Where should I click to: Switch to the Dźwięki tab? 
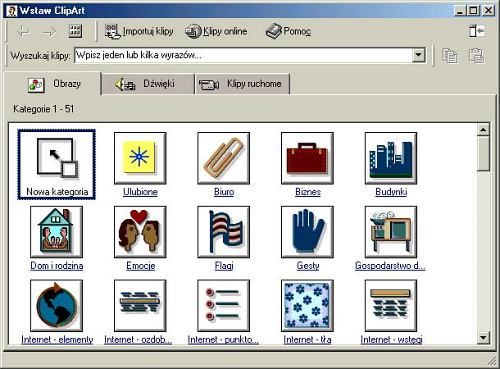(148, 84)
